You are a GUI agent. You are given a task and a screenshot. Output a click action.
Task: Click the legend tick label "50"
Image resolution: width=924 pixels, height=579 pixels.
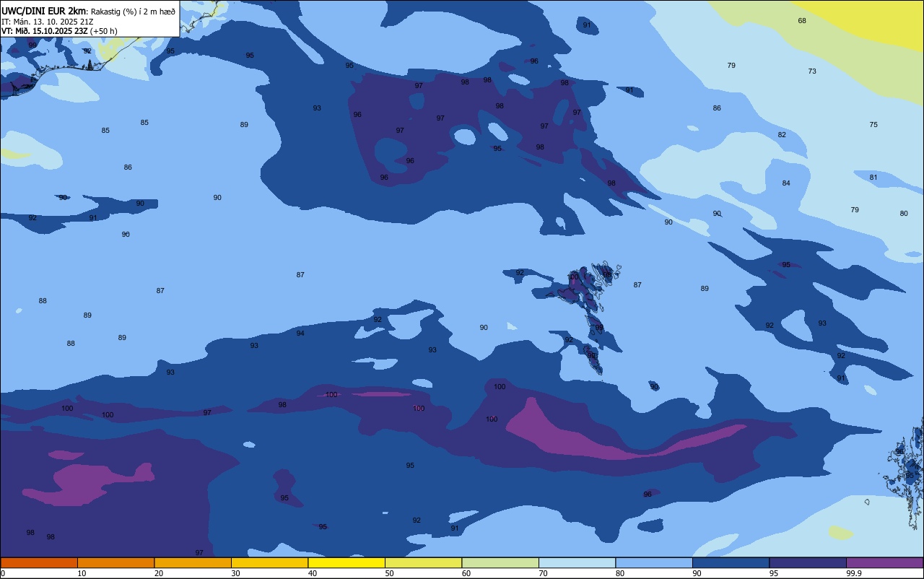[x=390, y=573]
